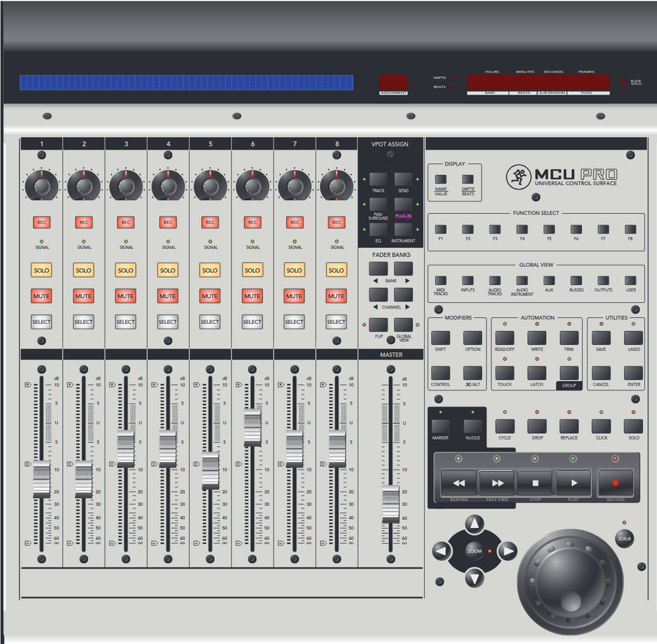Mute channel 7
The image size is (657, 644).
point(294,296)
